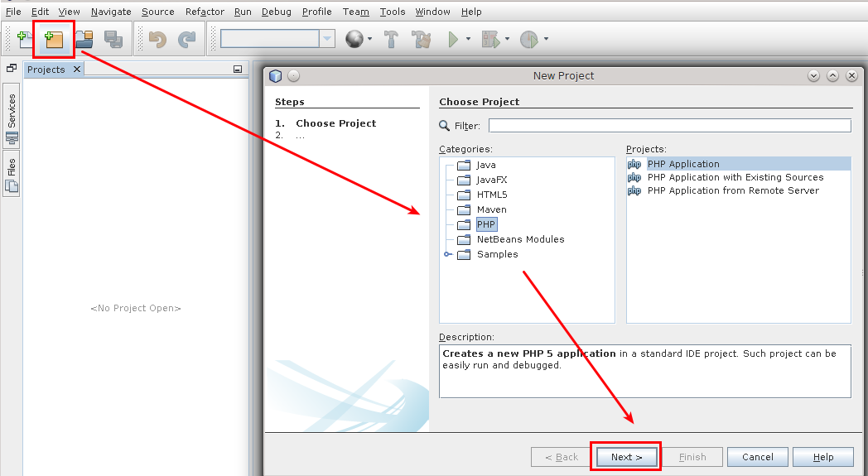Image resolution: width=868 pixels, height=476 pixels.
Task: Select the NetBeans Modules category
Action: point(520,239)
